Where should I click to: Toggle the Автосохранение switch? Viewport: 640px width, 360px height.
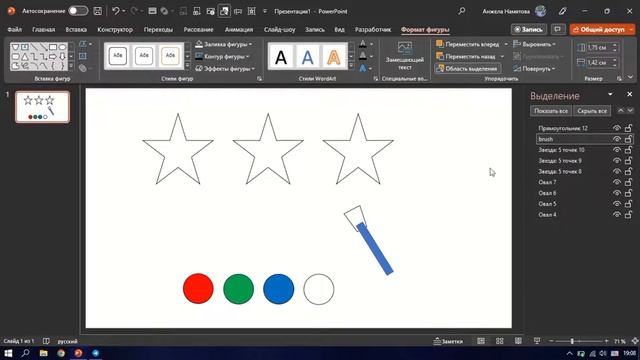pyautogui.click(x=78, y=11)
